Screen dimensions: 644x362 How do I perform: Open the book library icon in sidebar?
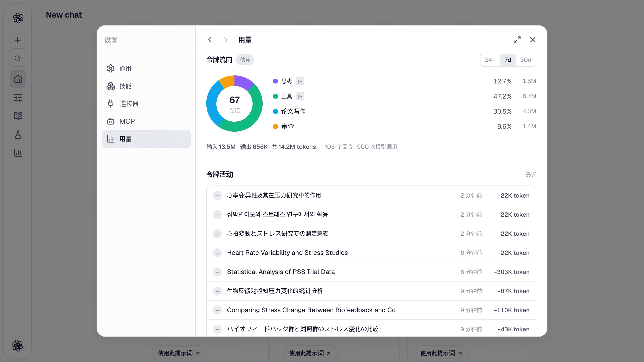pos(18,116)
